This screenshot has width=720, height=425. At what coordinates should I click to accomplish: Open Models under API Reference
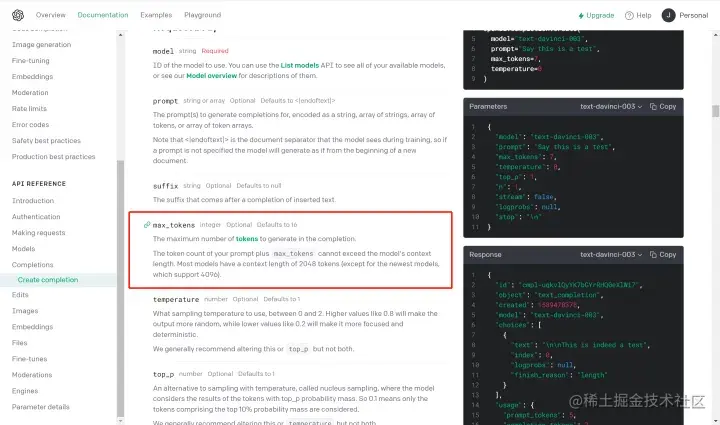[x=23, y=249]
